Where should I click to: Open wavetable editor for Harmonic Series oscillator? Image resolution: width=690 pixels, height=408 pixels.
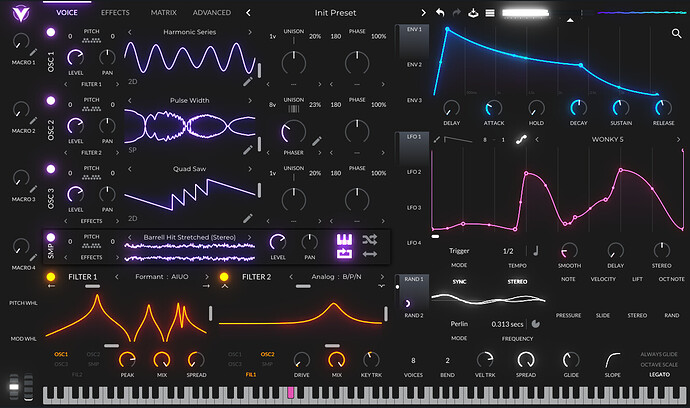247,82
